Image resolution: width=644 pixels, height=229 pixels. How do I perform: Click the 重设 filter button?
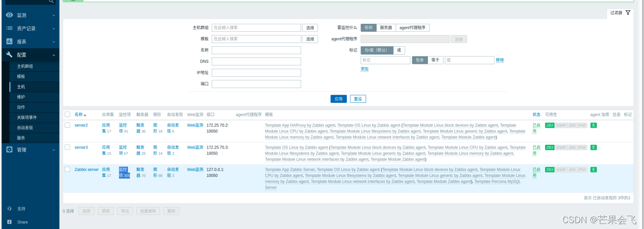[358, 99]
